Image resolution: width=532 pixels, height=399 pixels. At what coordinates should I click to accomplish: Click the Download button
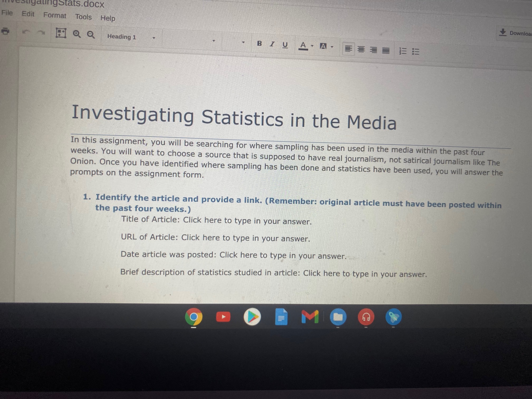pyautogui.click(x=515, y=33)
